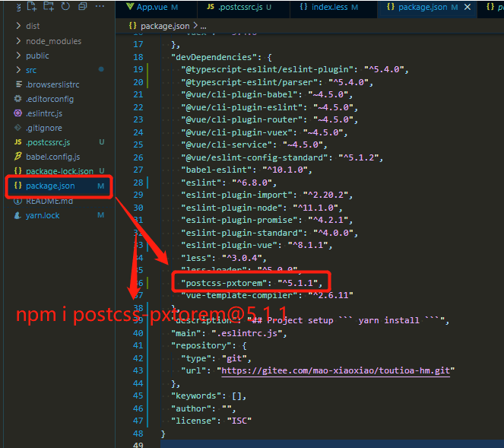
Task: Click the "postcss-pxtorem" dependency line
Action: [252, 283]
